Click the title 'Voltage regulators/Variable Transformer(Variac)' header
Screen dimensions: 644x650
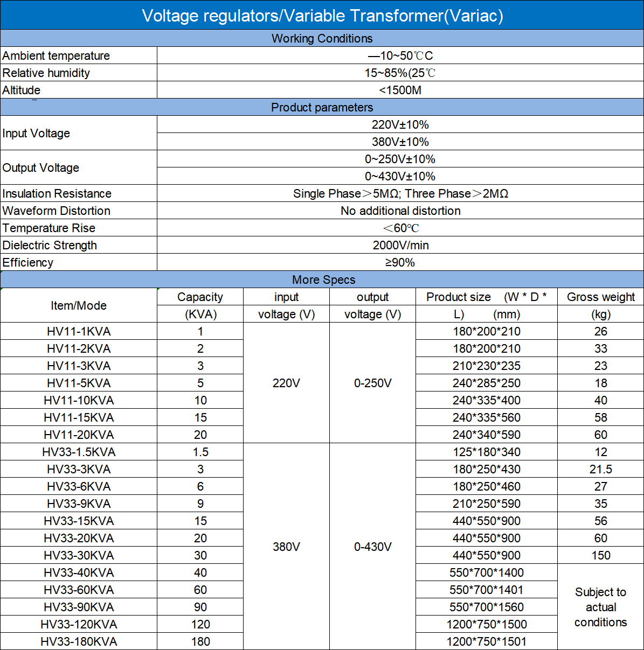pyautogui.click(x=322, y=16)
